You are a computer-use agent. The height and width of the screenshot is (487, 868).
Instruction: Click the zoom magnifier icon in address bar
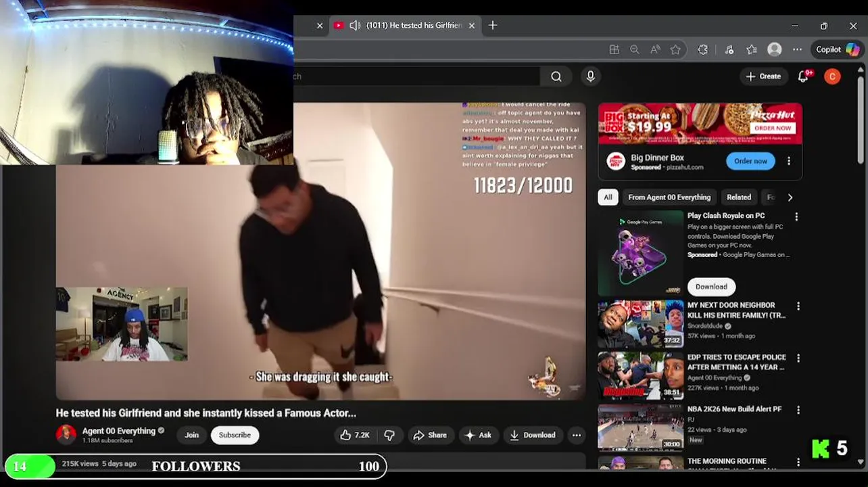click(x=634, y=49)
